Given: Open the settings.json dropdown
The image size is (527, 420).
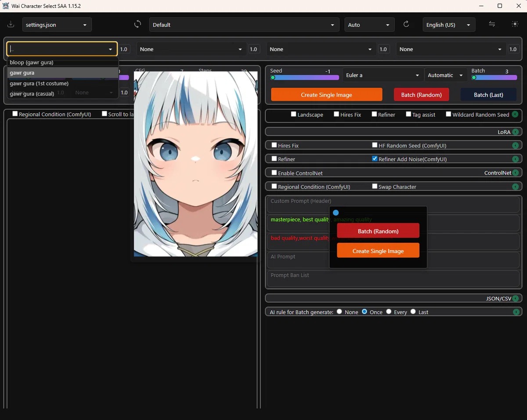Looking at the screenshot, I should coord(57,25).
